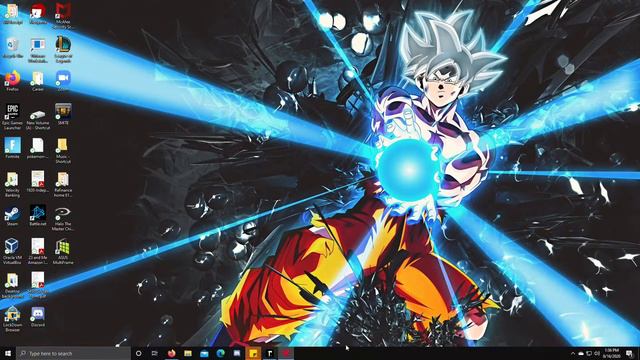Open the Oracle VM VirtualBox shortcut
The width and height of the screenshot is (640, 360).
coord(12,251)
